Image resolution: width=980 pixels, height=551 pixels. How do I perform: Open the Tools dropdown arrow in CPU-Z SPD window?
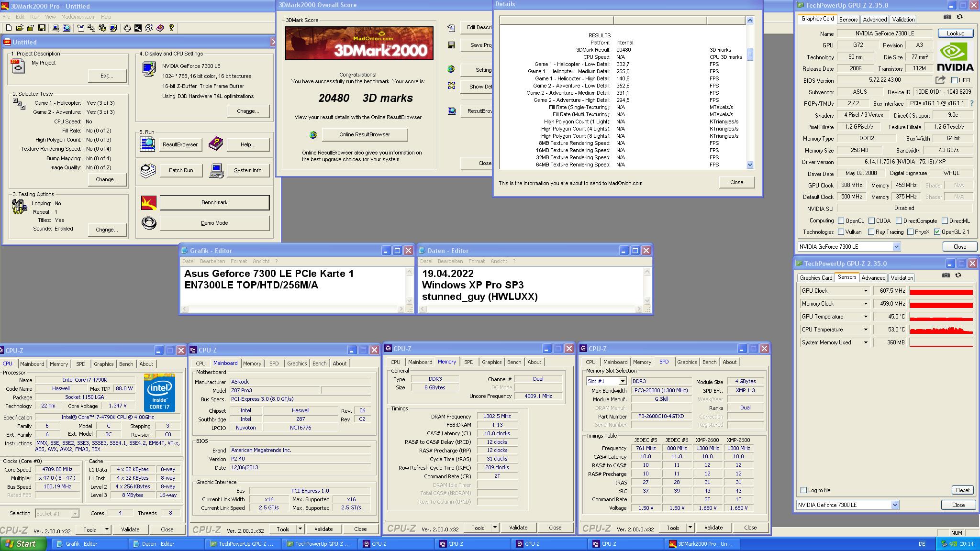[x=690, y=528]
